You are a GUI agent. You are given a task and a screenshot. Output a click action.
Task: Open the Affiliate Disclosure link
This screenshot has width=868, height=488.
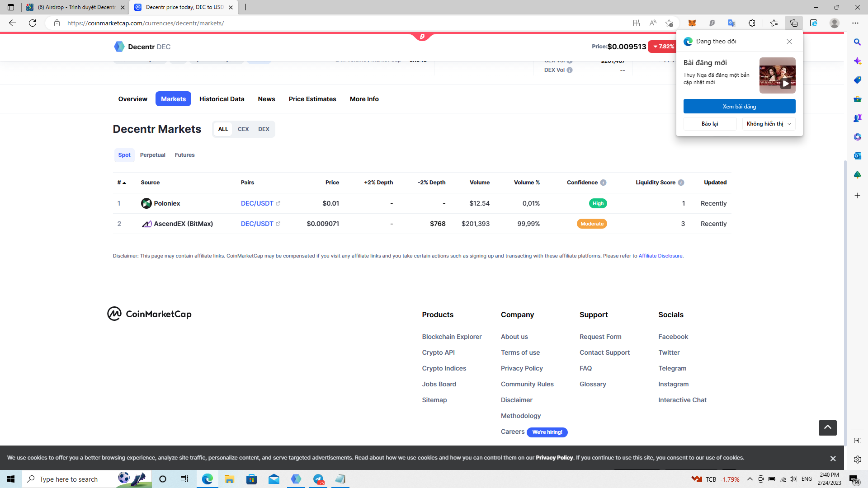[x=660, y=256]
